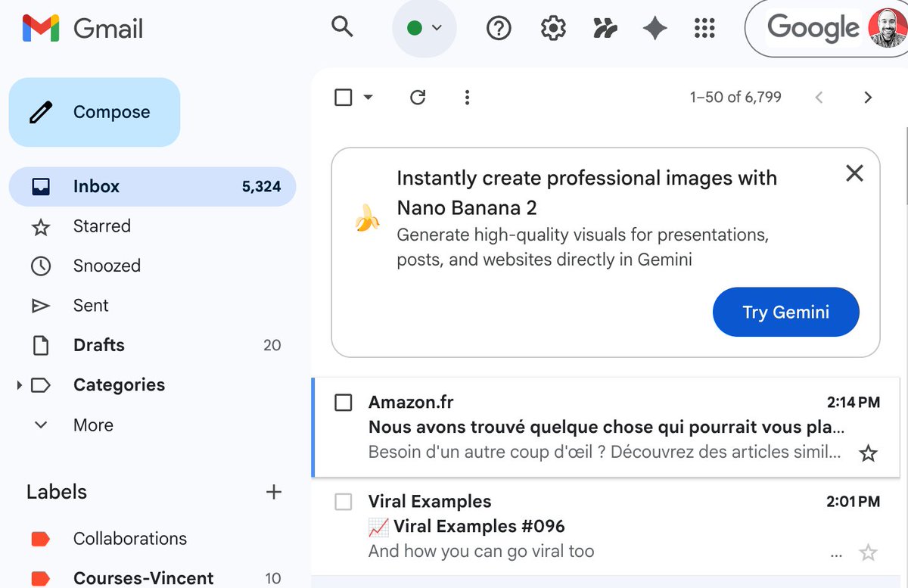This screenshot has width=908, height=588.
Task: Open the Sent folder
Action: 152,306
